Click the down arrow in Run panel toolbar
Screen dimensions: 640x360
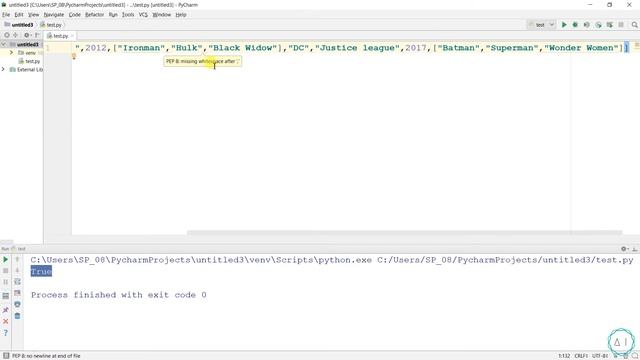click(x=17, y=271)
